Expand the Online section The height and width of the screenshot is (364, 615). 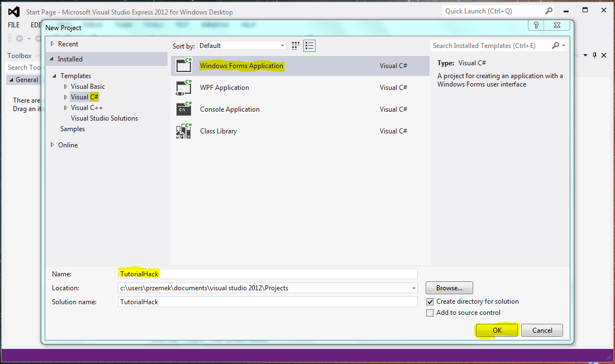pos(52,145)
